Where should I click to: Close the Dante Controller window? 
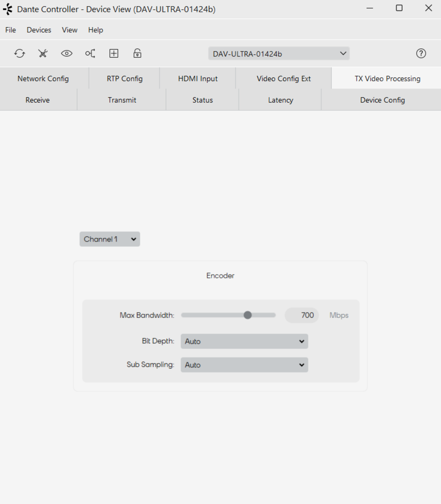[429, 8]
